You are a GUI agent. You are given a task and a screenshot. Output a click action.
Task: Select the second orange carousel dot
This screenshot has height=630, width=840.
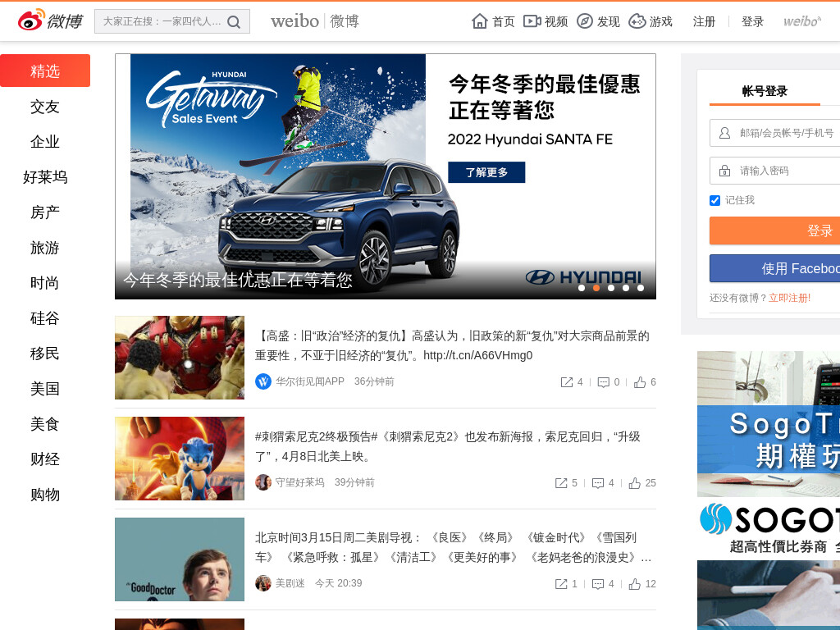[596, 288]
